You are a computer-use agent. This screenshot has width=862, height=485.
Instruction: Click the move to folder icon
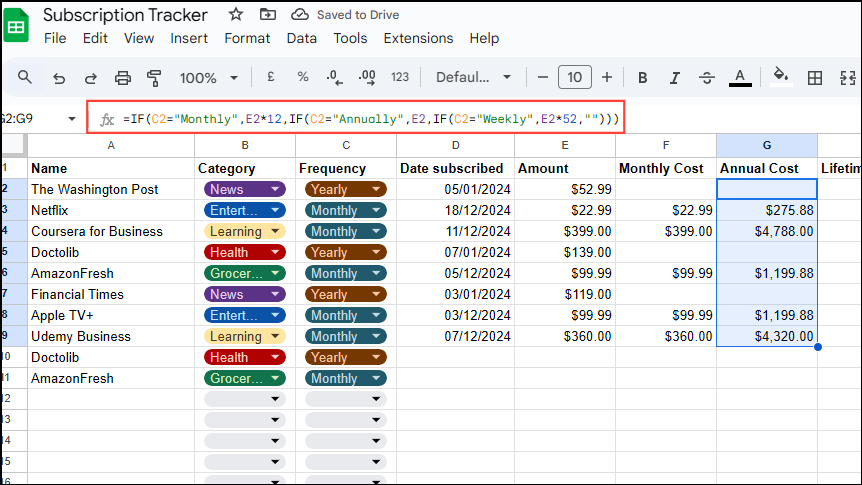(x=268, y=14)
